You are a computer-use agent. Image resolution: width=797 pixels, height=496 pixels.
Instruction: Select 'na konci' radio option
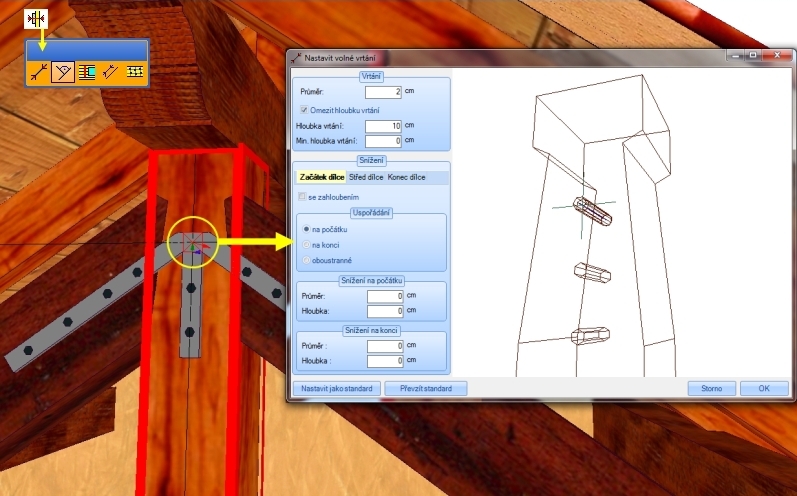306,244
